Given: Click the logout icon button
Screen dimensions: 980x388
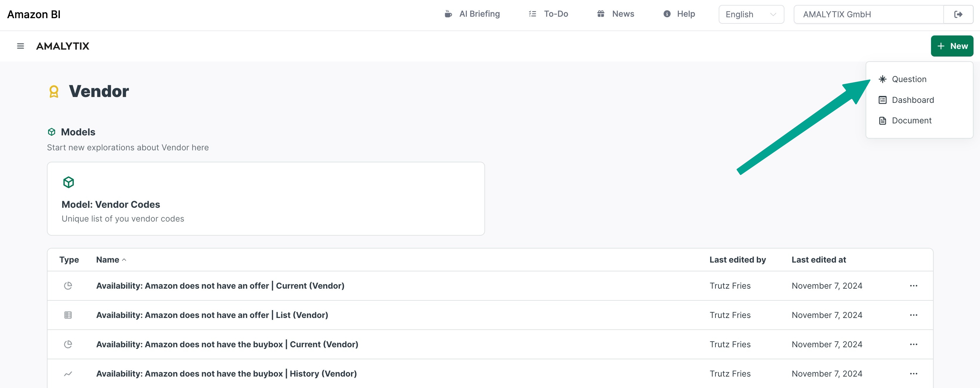Looking at the screenshot, I should [x=958, y=14].
